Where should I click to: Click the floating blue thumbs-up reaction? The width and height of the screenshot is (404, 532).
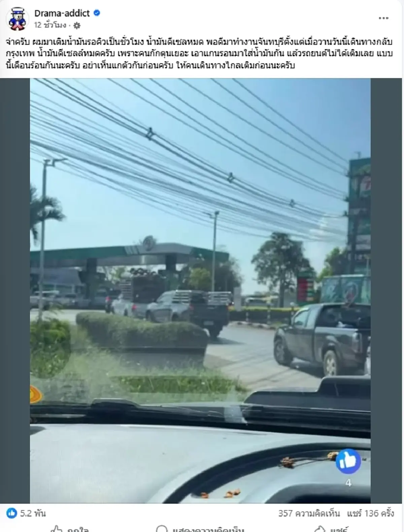(x=348, y=461)
